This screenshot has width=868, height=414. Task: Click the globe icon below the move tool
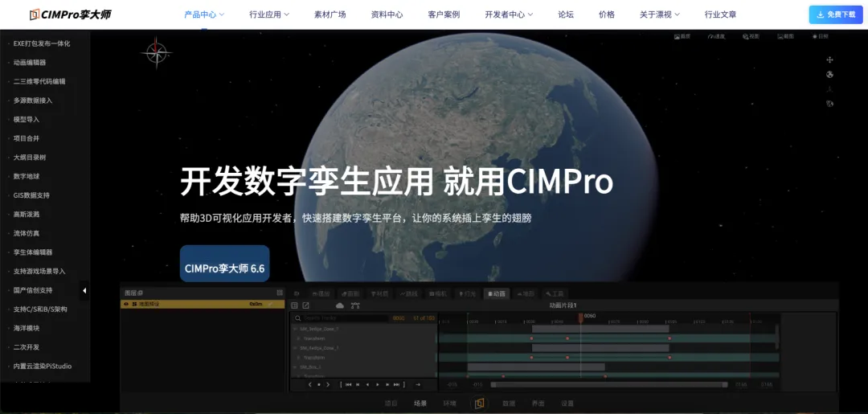coord(829,75)
